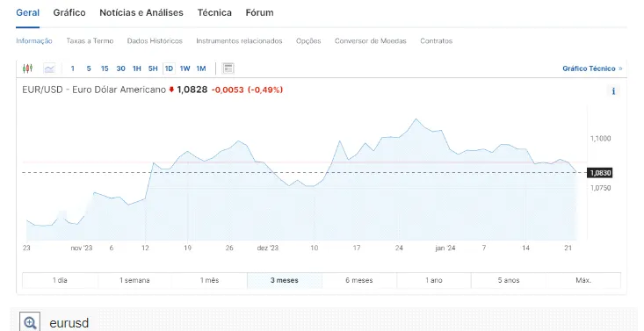Click the nov '23 date label

(x=82, y=248)
